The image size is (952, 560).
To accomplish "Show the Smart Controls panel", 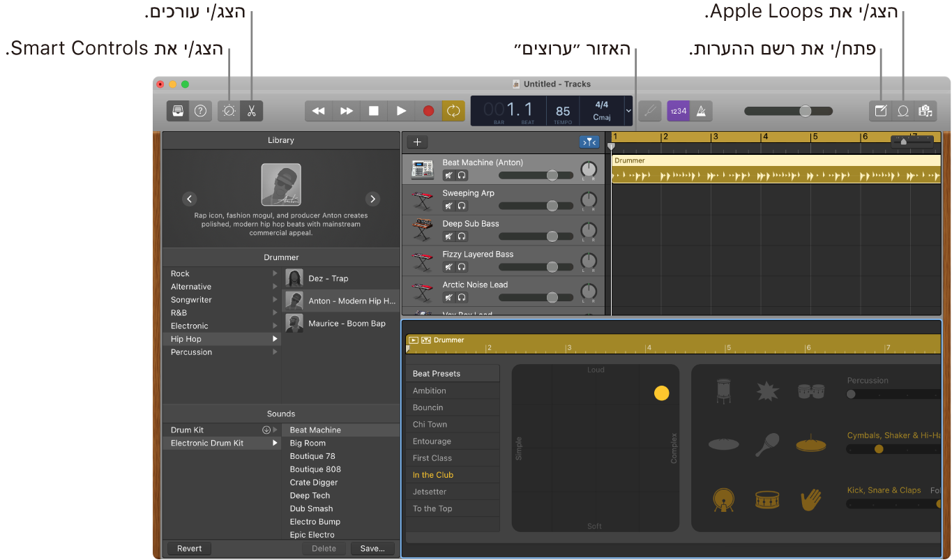I will click(229, 111).
